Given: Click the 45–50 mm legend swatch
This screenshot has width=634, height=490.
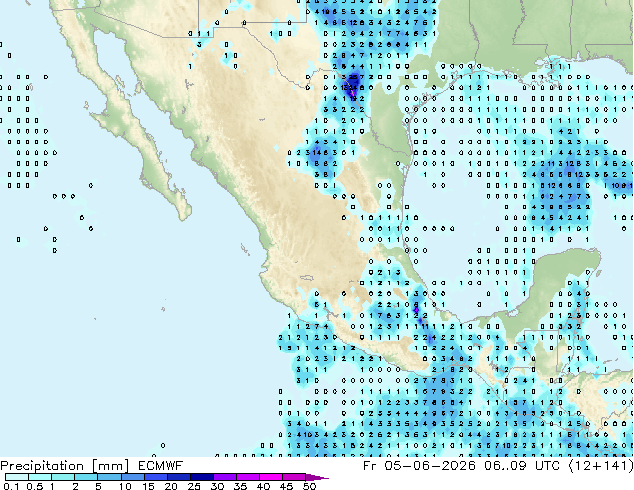Looking at the screenshot, I should (x=294, y=477).
